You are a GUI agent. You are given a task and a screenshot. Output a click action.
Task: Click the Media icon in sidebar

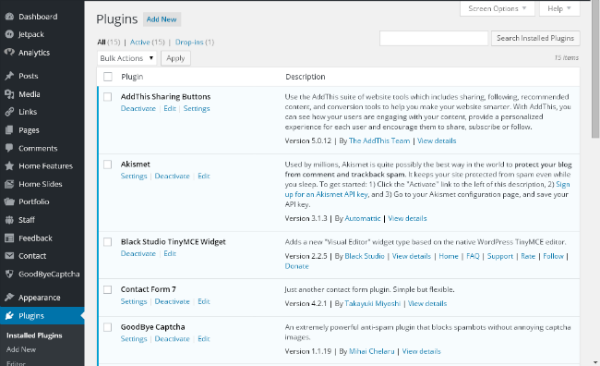9,94
